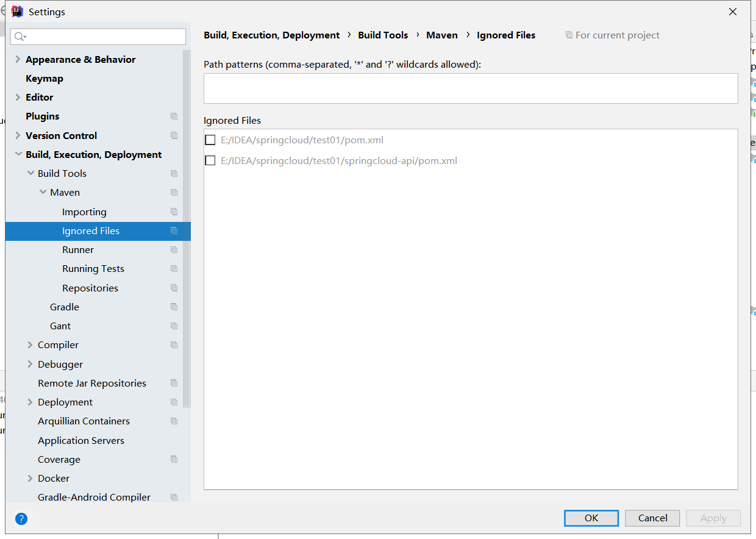Viewport: 756px width, 539px height.
Task: Click the disabled Apply button
Action: [713, 518]
